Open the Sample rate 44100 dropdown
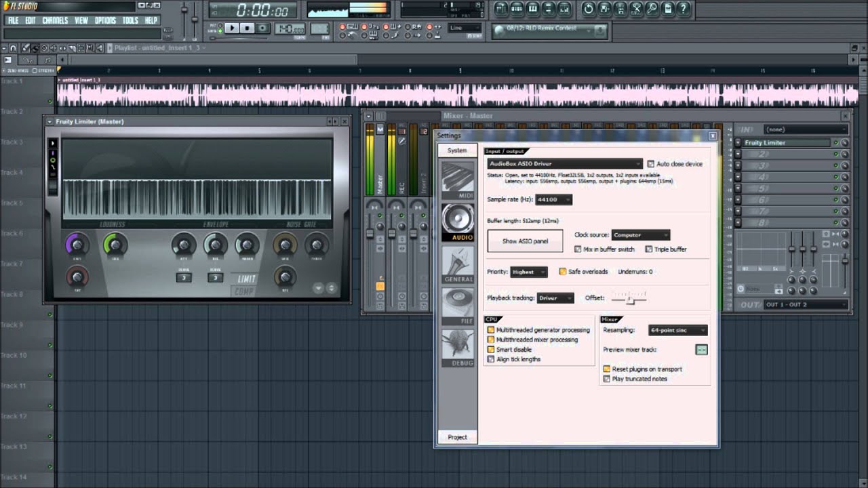The width and height of the screenshot is (868, 488). (x=553, y=200)
